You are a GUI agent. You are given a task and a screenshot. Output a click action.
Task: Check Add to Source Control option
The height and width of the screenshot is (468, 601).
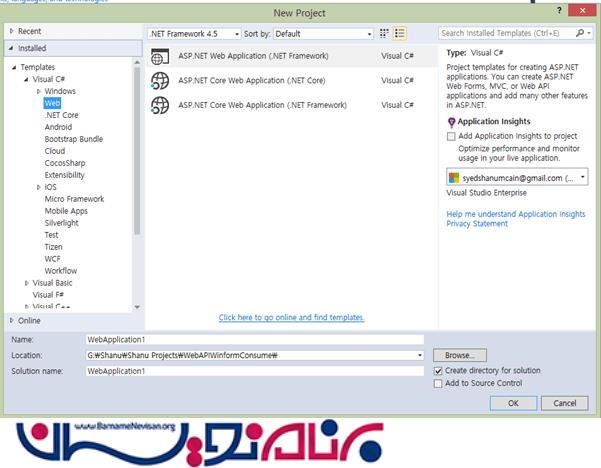(437, 383)
